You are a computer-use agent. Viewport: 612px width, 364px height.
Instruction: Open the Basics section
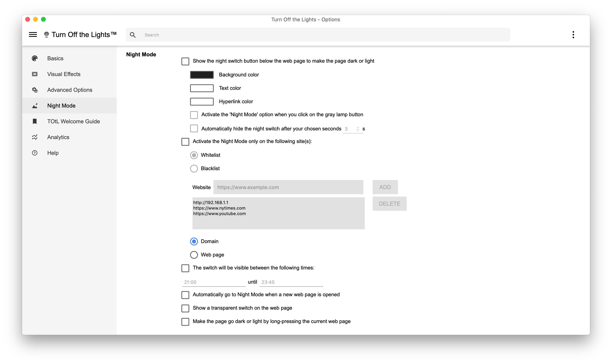click(69, 58)
